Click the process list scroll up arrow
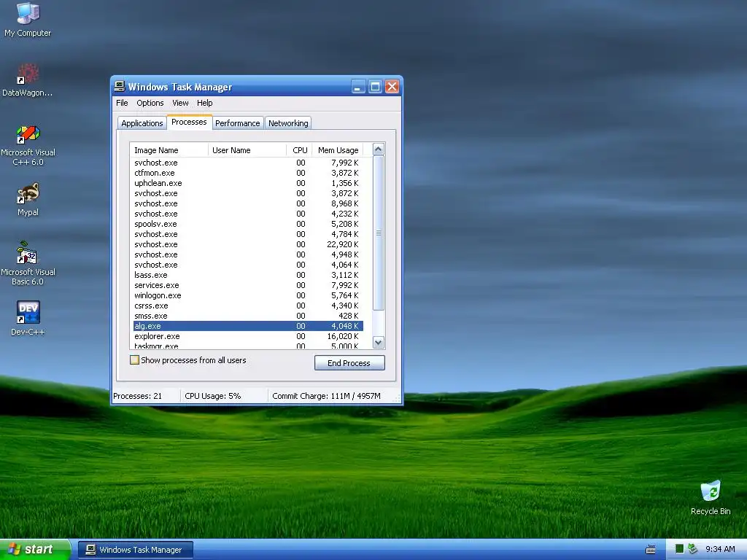 (x=379, y=149)
